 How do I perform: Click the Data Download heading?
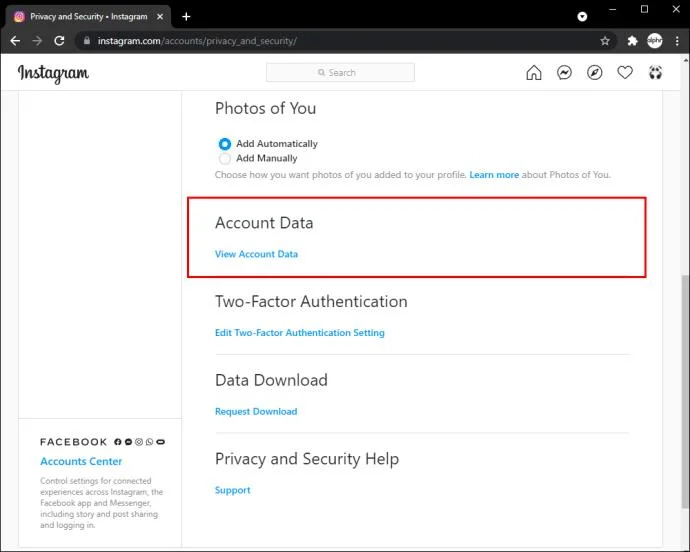click(x=272, y=380)
